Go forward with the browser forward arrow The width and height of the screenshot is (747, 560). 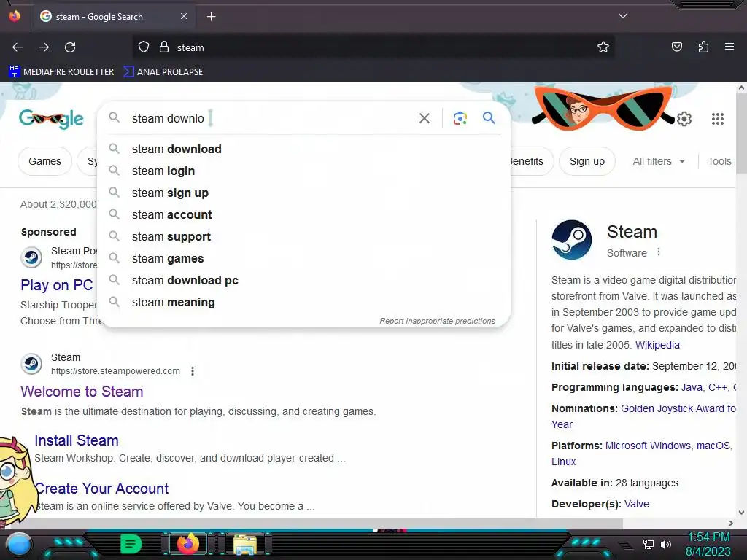pyautogui.click(x=44, y=47)
